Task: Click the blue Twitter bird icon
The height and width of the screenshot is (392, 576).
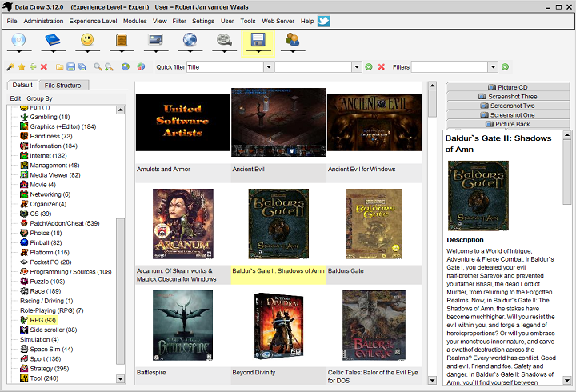Action: [x=324, y=21]
